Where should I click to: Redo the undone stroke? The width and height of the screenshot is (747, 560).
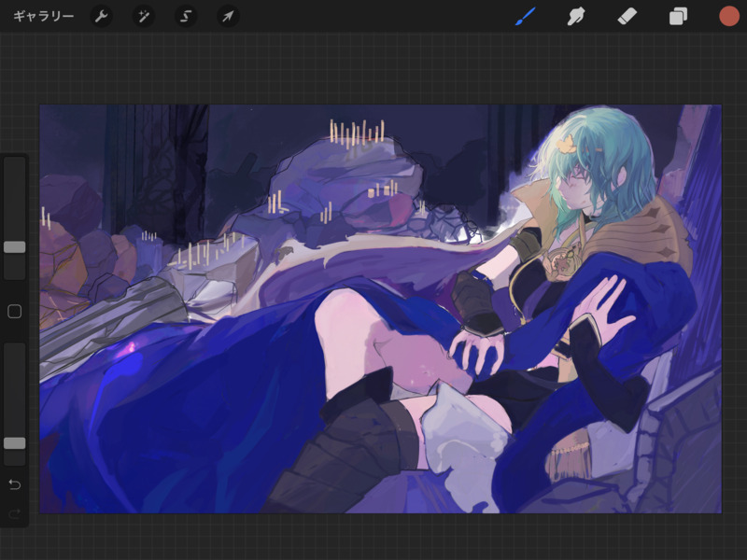pyautogui.click(x=14, y=514)
